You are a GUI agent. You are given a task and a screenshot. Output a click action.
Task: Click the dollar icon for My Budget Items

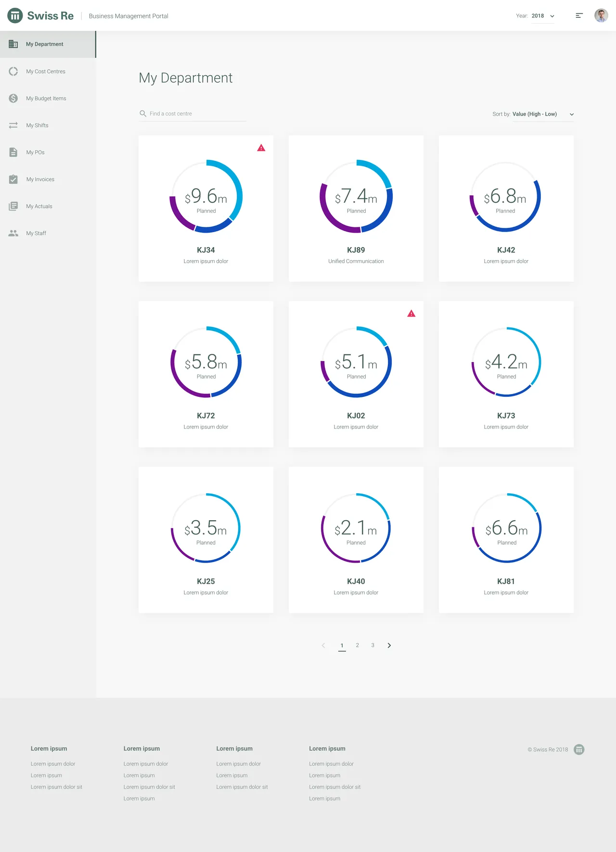pyautogui.click(x=13, y=98)
